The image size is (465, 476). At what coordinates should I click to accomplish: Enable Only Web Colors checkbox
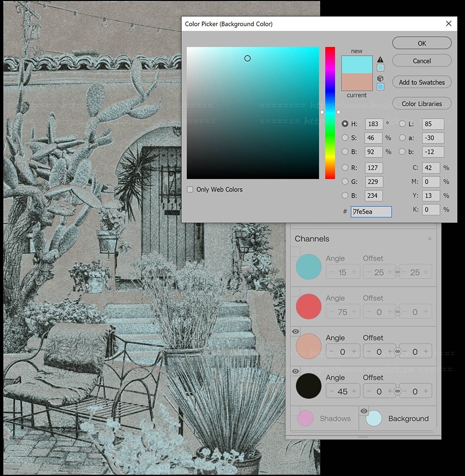(190, 190)
